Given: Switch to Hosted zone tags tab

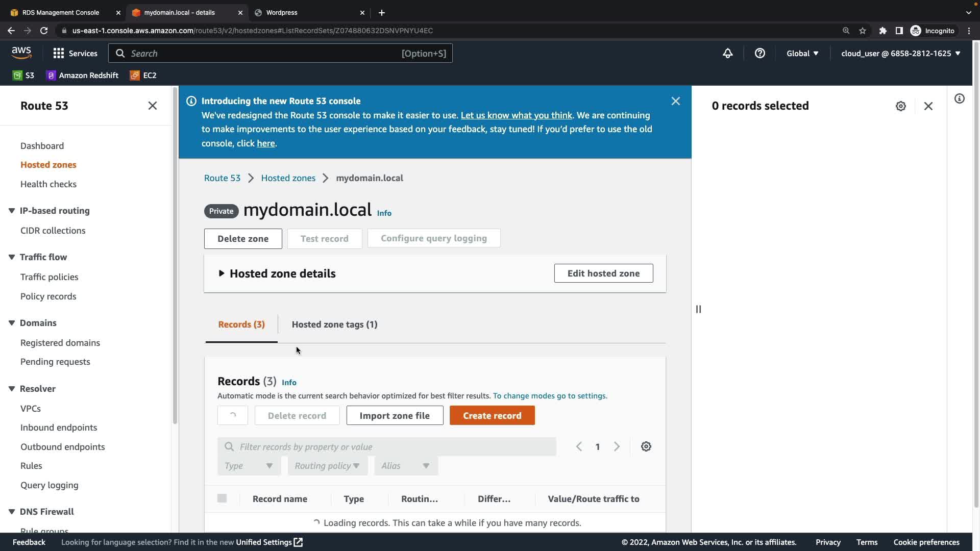Looking at the screenshot, I should 334,324.
